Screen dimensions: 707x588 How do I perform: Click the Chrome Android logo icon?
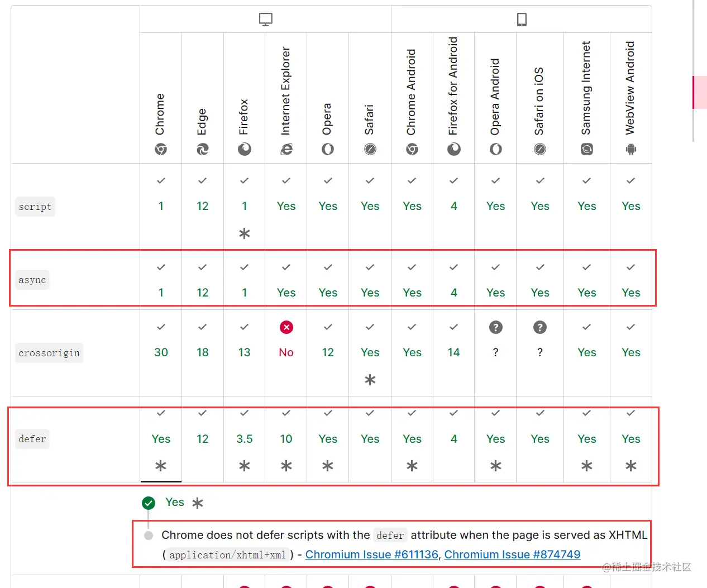412,149
